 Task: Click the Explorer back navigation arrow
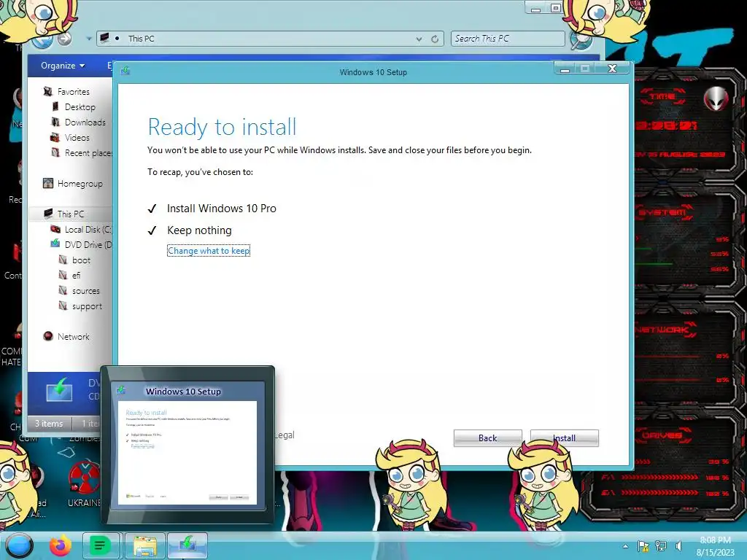pyautogui.click(x=42, y=40)
